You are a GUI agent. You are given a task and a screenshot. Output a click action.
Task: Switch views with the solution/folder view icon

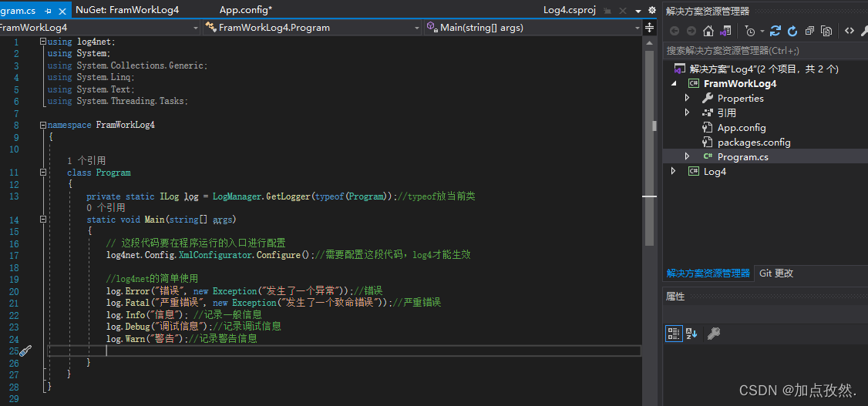(725, 31)
